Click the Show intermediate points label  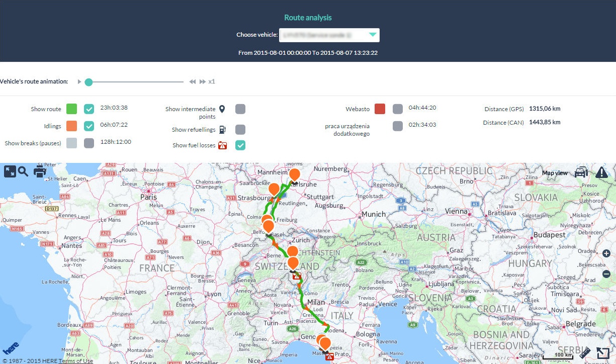(190, 113)
